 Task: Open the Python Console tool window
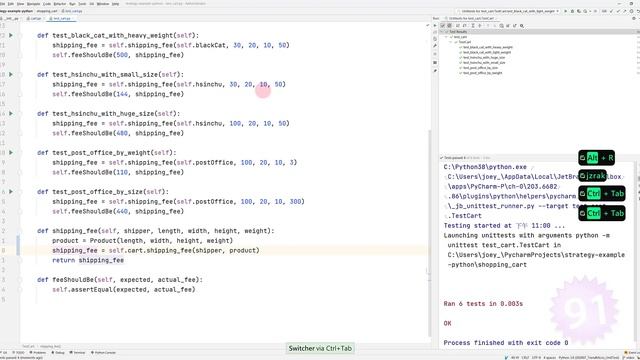coord(104,353)
